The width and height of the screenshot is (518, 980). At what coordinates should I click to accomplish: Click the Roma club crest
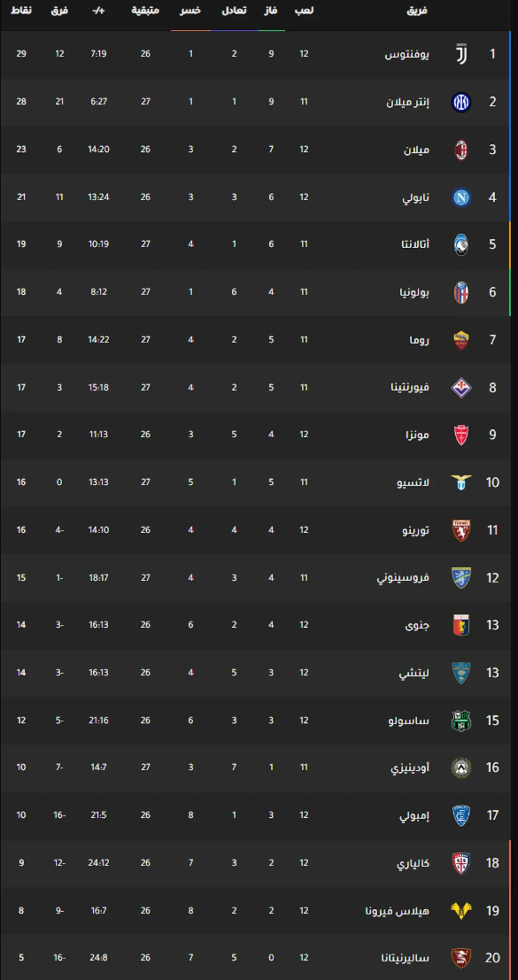click(461, 340)
